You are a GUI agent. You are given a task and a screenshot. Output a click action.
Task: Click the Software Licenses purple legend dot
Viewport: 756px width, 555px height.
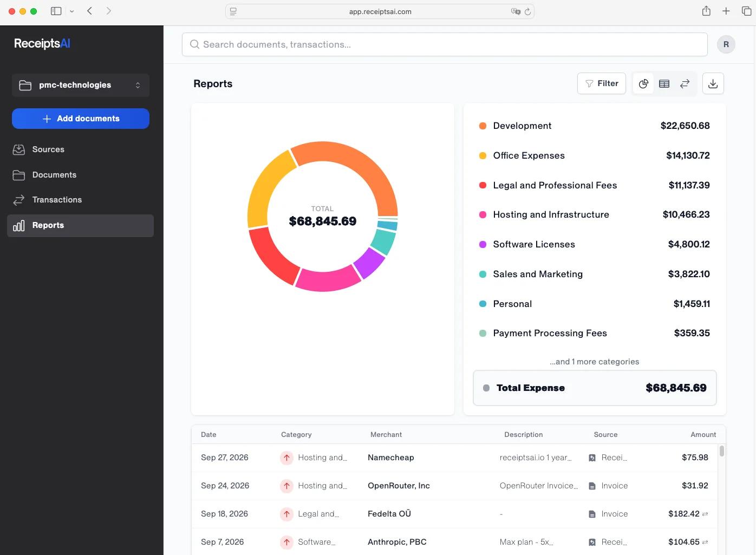click(x=483, y=244)
